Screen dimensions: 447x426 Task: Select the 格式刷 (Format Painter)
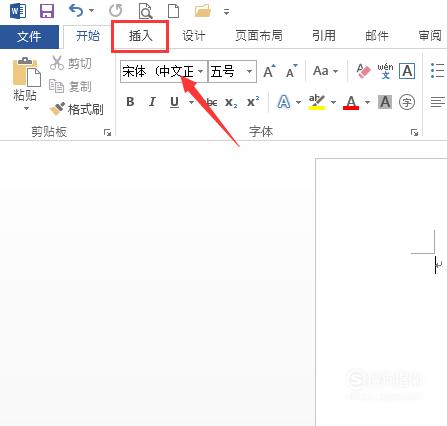[x=77, y=109]
